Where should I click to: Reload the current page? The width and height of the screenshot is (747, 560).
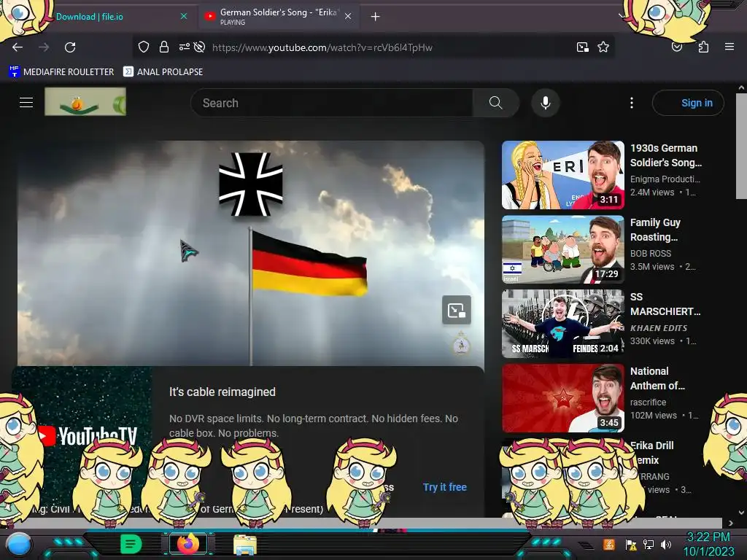pyautogui.click(x=70, y=47)
